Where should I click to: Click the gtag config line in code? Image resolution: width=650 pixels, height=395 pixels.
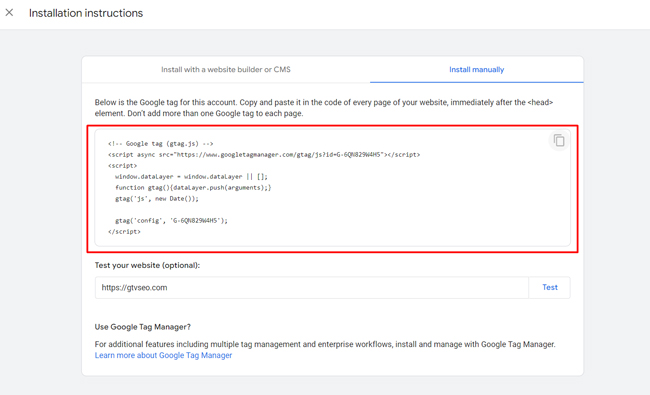(x=172, y=221)
